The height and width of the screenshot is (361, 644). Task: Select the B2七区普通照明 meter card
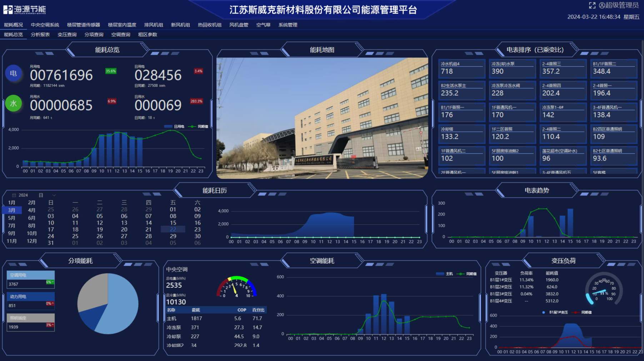click(x=614, y=156)
